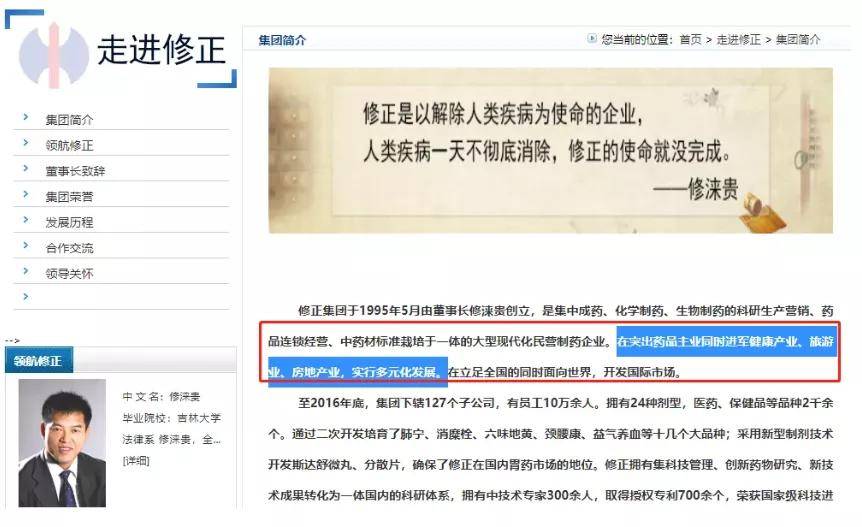
Task: Click the 中文名: 修涞贵 text line
Action: [x=161, y=396]
